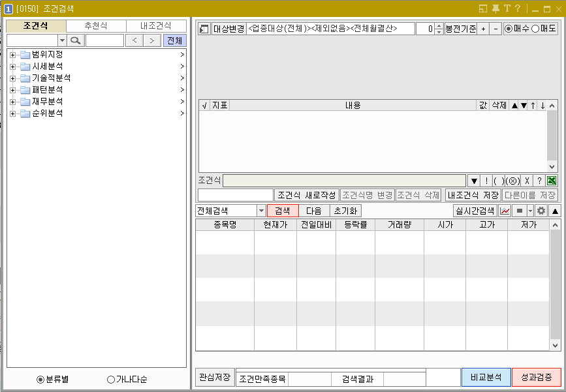Click the up stepper arrow next to the 0 value

tap(438, 25)
